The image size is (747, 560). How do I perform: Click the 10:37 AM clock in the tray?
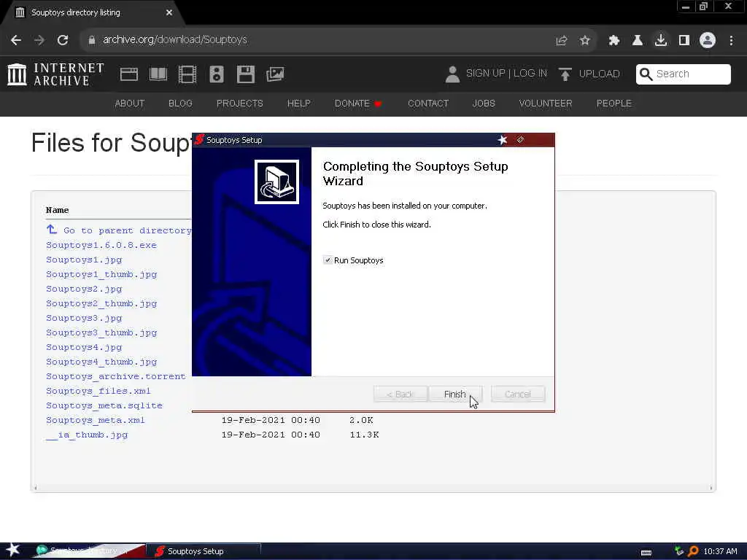pyautogui.click(x=720, y=551)
